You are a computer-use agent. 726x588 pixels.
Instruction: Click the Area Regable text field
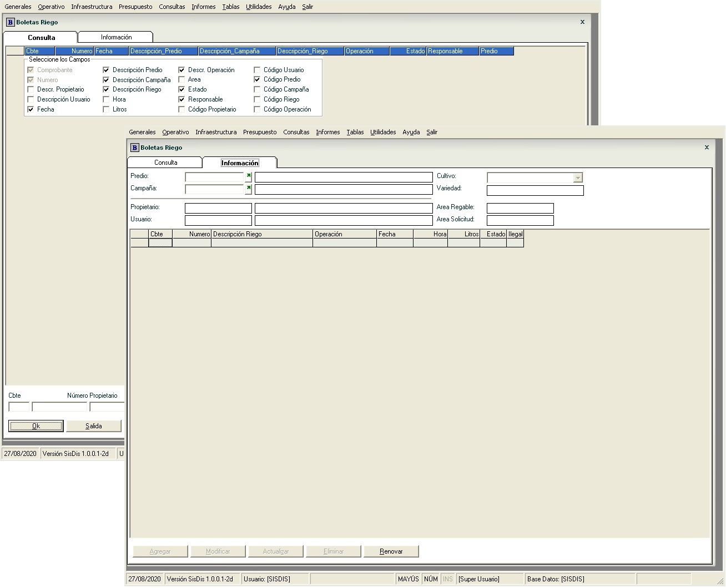pos(520,208)
